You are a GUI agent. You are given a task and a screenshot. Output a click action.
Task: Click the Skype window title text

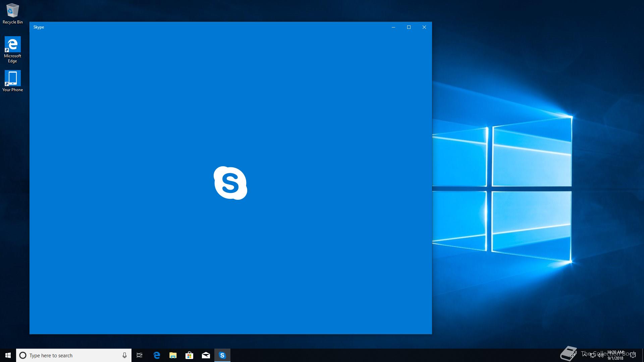pyautogui.click(x=39, y=27)
